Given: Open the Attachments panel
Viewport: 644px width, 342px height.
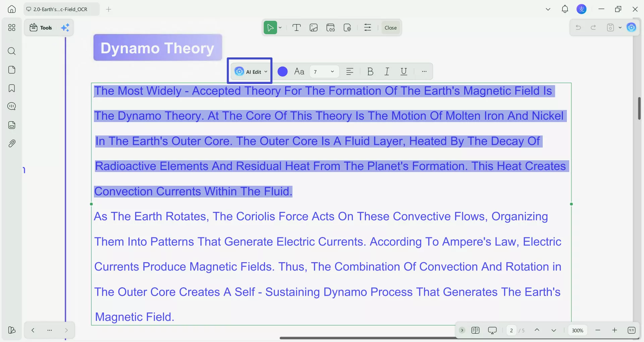Looking at the screenshot, I should pos(12,143).
